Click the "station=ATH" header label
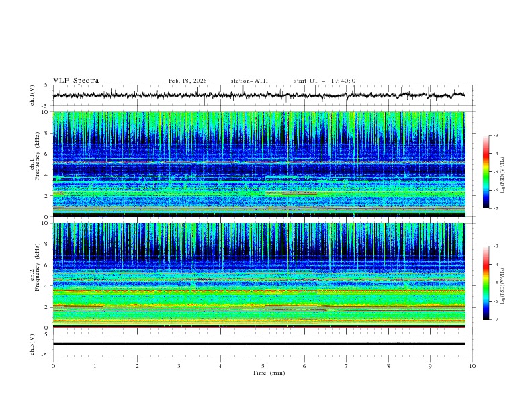 (x=249, y=81)
